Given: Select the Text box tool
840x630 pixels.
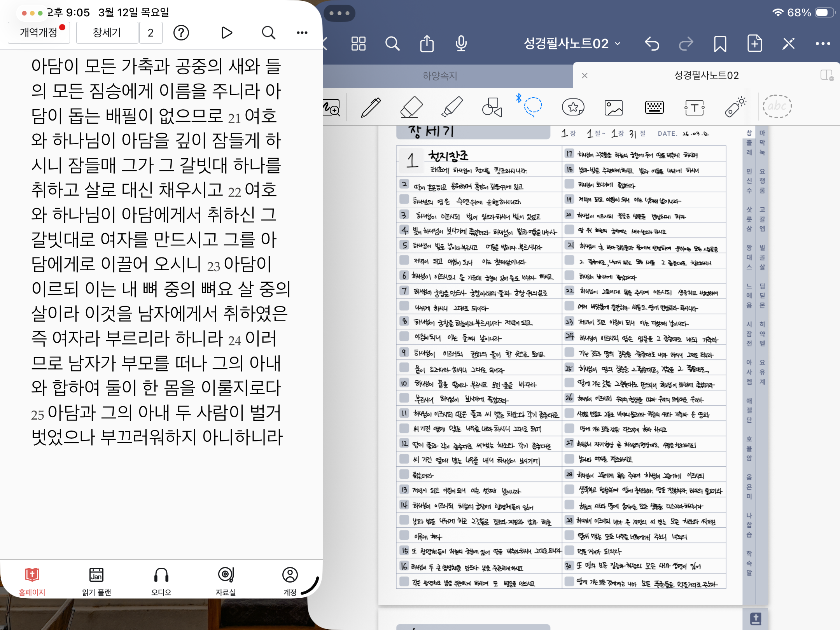Looking at the screenshot, I should (x=695, y=107).
